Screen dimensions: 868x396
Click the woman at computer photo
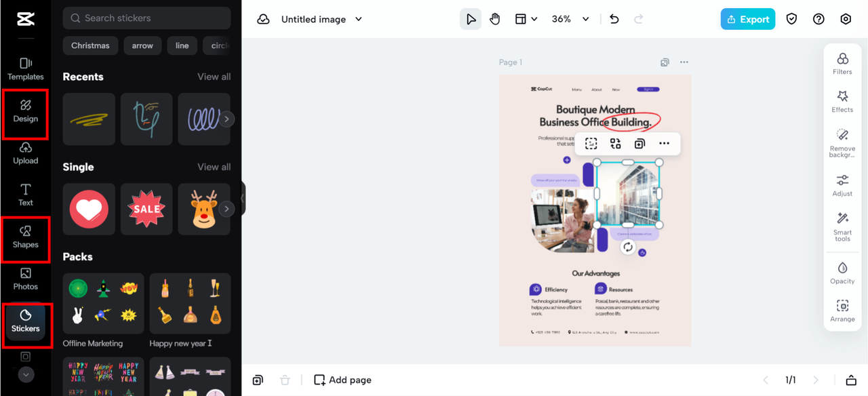point(563,220)
